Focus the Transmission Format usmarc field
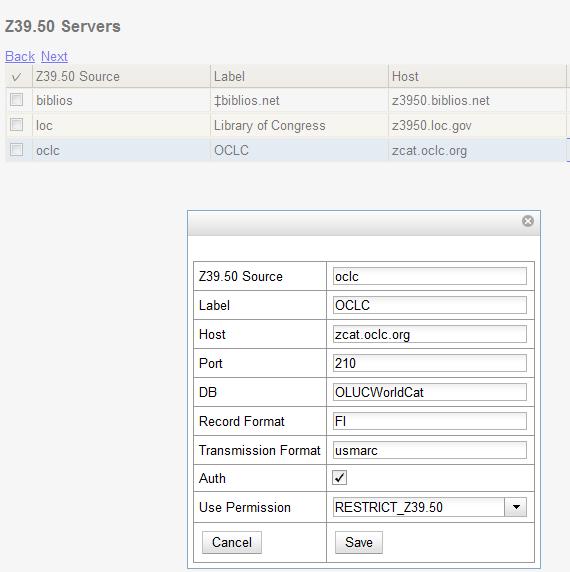 (430, 450)
